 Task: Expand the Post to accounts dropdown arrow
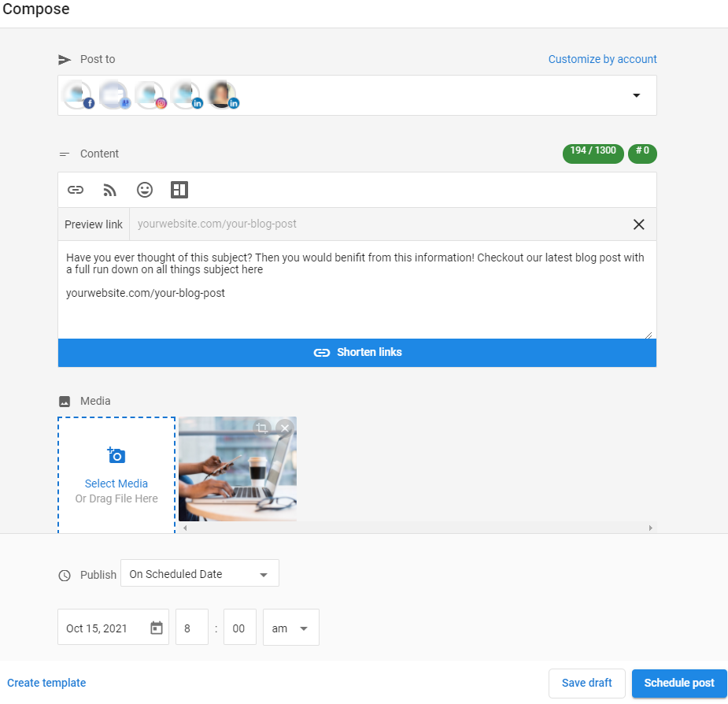tap(637, 95)
